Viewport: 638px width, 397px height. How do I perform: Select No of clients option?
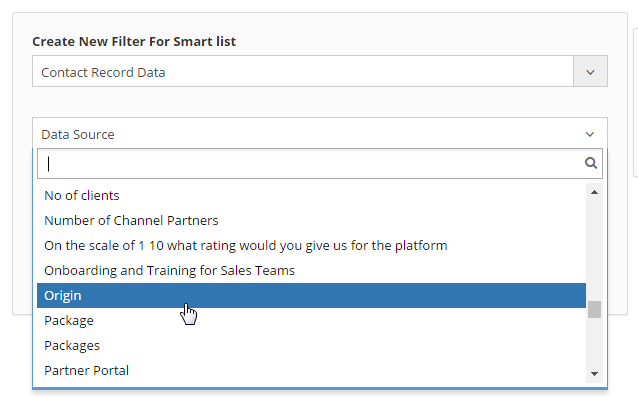311,195
